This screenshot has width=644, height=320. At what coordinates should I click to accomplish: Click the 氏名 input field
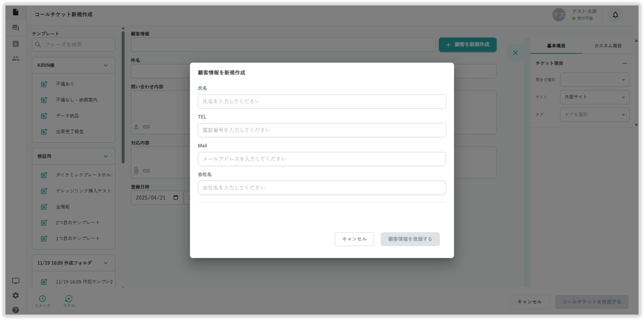[322, 102]
